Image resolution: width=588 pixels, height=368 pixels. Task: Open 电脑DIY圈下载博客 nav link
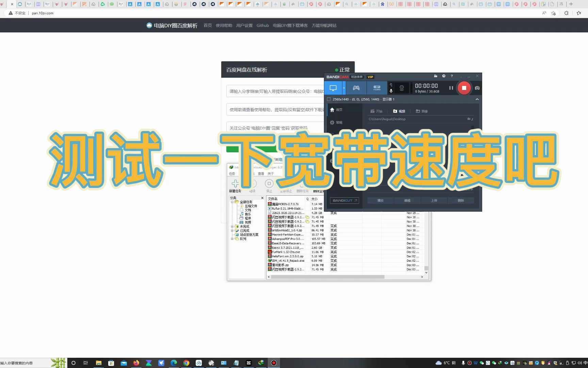point(290,26)
